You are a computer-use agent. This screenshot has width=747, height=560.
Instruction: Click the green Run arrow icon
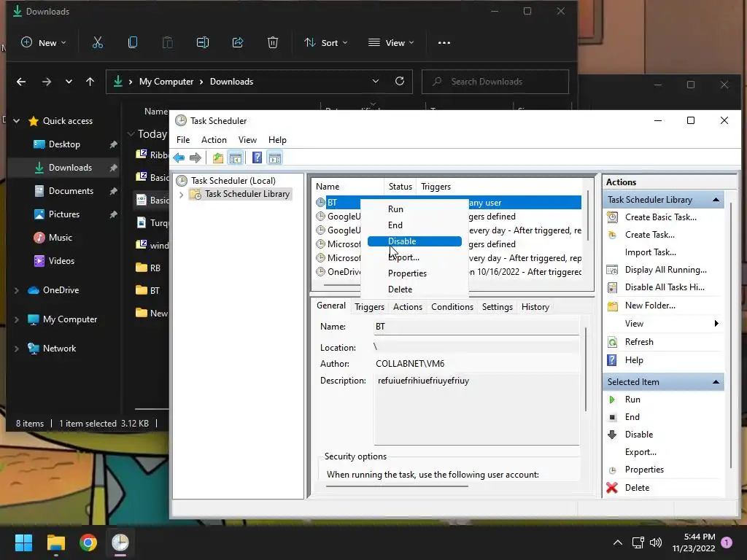tap(613, 400)
